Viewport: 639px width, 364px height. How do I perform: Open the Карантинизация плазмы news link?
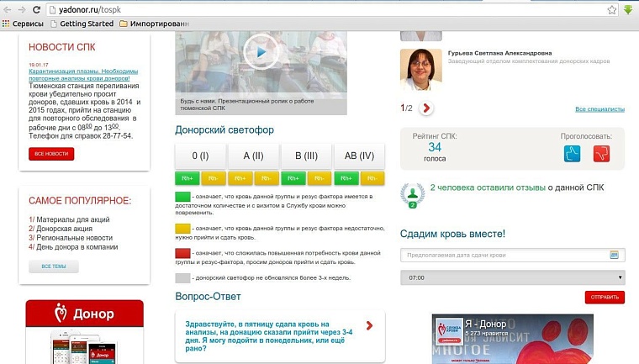click(x=83, y=75)
